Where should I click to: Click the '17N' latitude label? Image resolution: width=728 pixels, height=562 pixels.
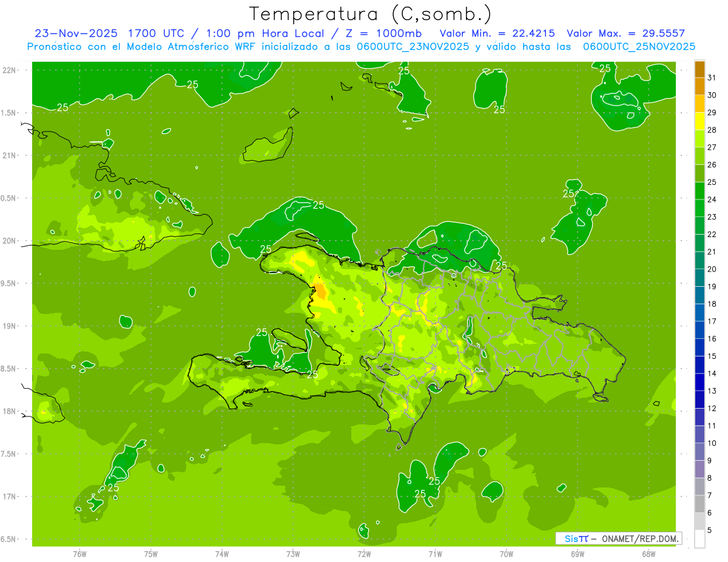click(x=9, y=497)
